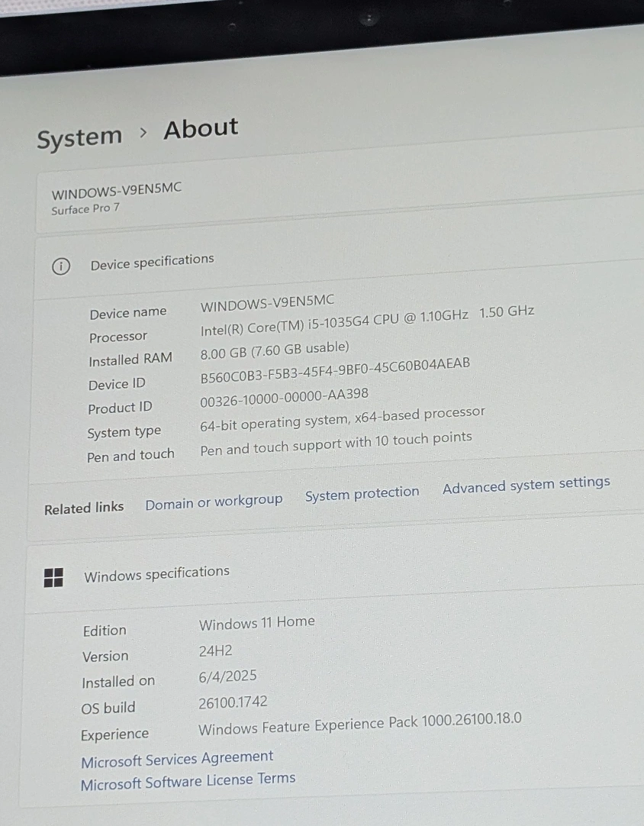644x826 pixels.
Task: Click the Edition label
Action: coord(105,631)
